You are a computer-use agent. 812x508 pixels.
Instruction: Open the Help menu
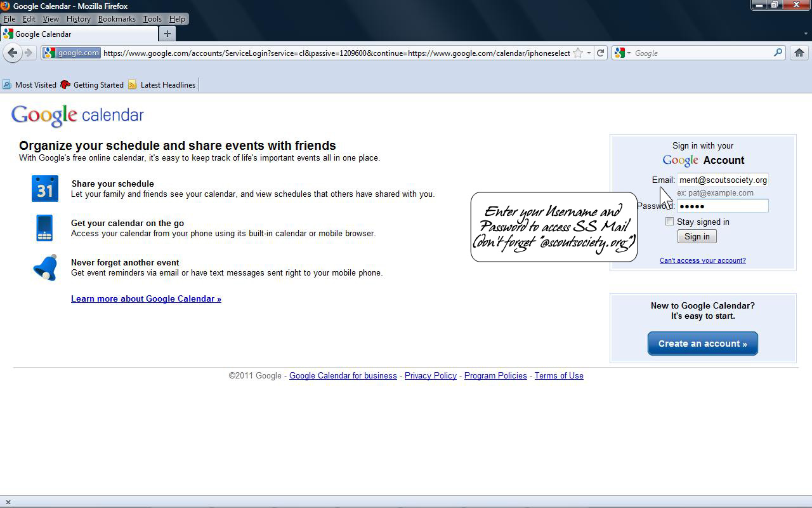(x=177, y=19)
